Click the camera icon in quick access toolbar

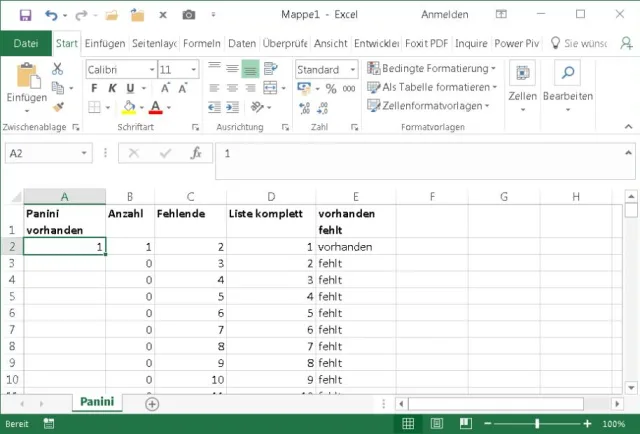pyautogui.click(x=189, y=15)
